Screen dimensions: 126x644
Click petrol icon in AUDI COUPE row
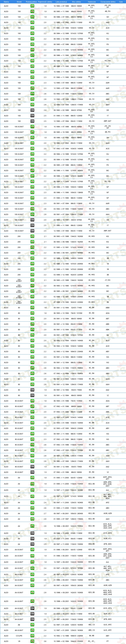pyautogui.click(x=32, y=635)
